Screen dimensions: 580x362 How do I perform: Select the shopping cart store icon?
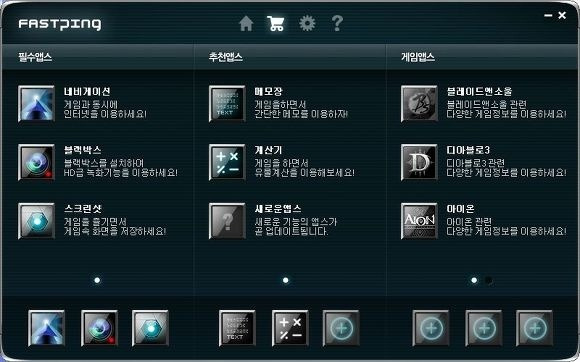[x=276, y=24]
